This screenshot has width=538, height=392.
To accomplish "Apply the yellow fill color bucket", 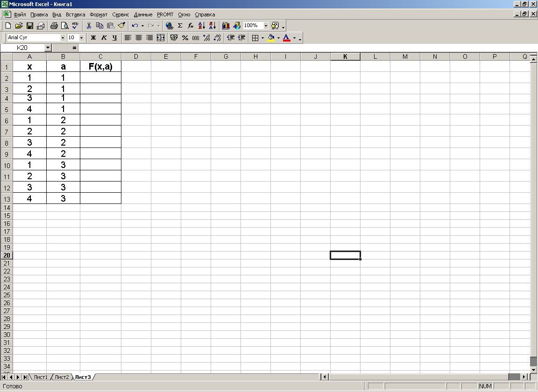I will pyautogui.click(x=271, y=38).
